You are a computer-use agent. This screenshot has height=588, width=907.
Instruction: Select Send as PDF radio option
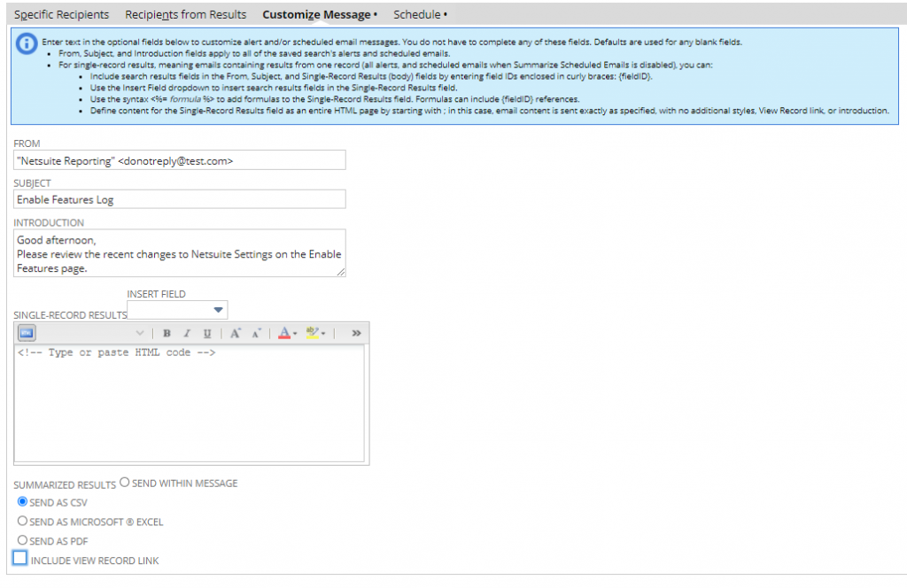[22, 539]
